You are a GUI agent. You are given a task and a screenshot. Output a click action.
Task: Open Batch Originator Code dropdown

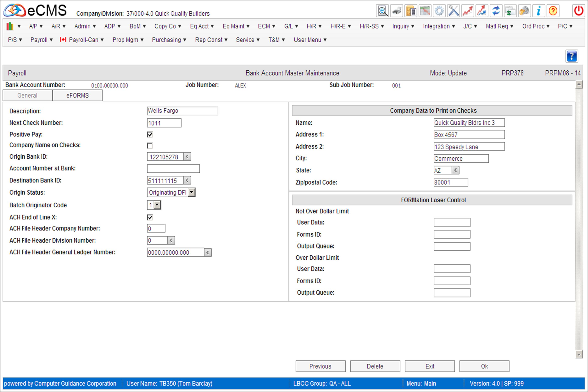point(157,205)
